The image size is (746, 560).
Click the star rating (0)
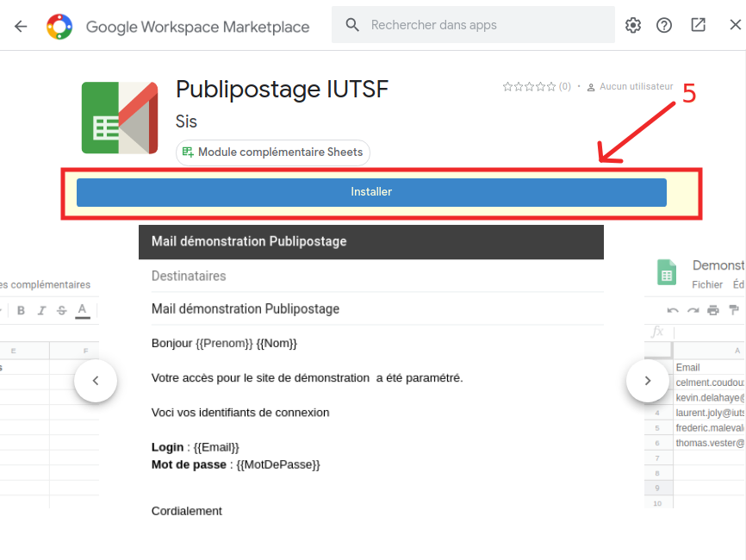[x=536, y=87]
